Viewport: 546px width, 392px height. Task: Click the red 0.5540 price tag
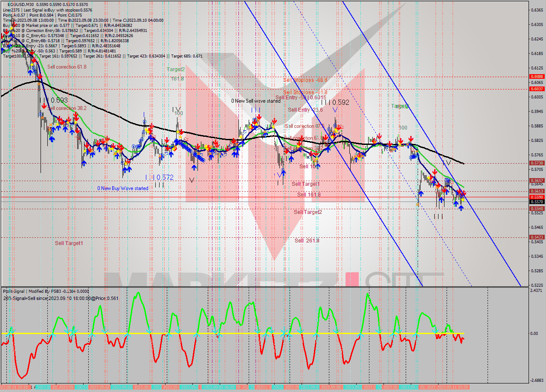point(537,209)
